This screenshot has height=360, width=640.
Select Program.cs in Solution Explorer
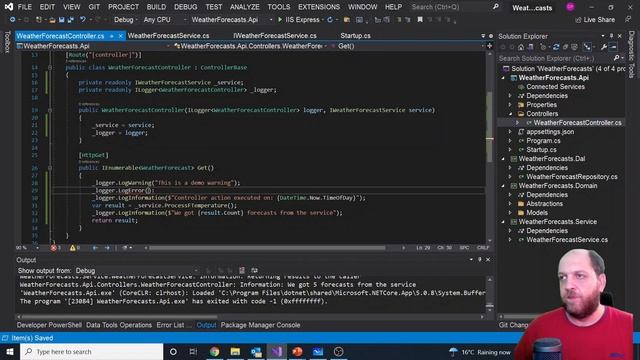(x=543, y=141)
